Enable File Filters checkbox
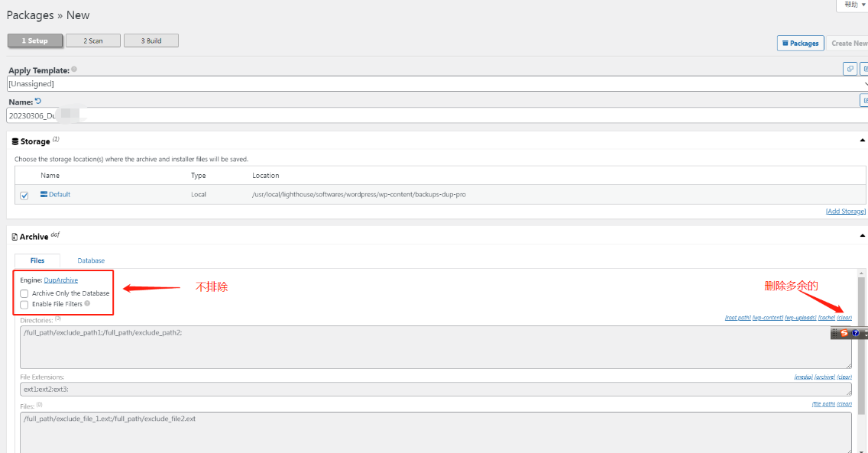 pos(24,304)
